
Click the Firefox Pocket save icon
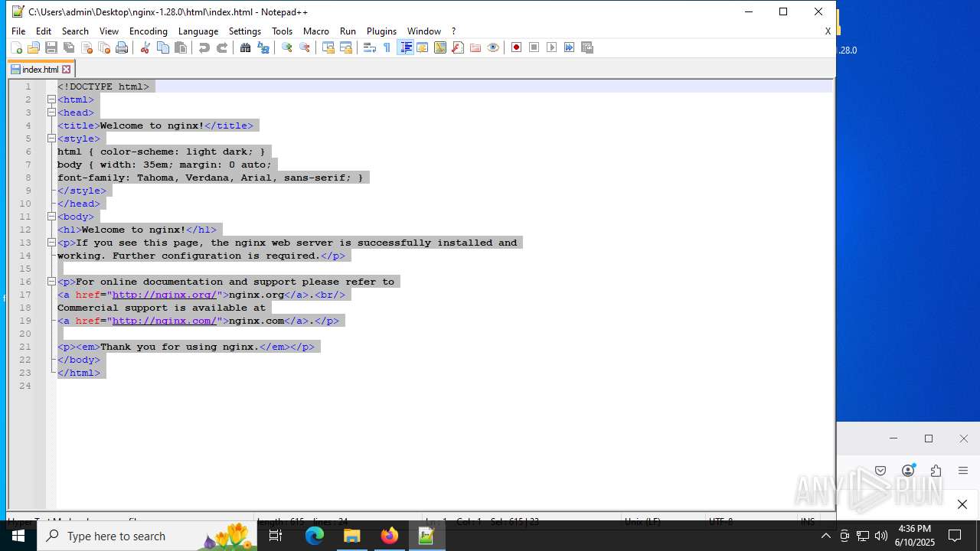(x=880, y=471)
